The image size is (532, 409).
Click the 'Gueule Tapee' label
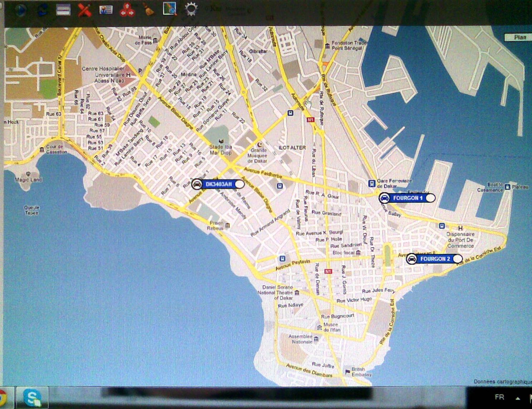(x=31, y=210)
